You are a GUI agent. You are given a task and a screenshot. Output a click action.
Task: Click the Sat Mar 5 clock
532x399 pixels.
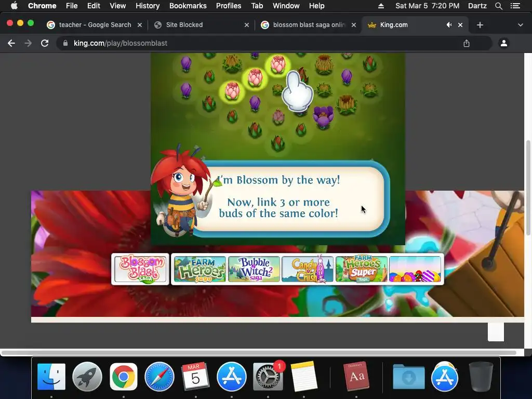click(427, 6)
